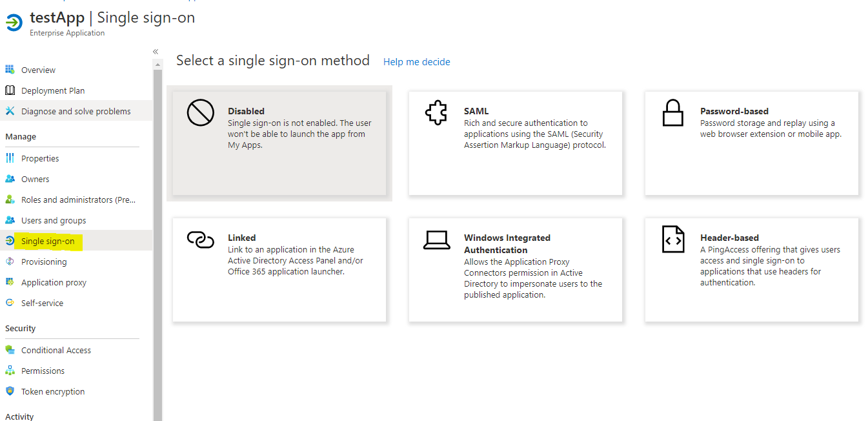Screen dimensions: 868x421
Task: Select the Linked sign-on method card
Action: click(x=279, y=269)
